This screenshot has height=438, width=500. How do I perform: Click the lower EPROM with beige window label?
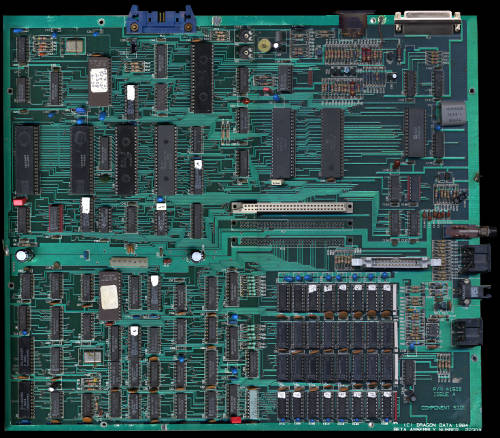pyautogui.click(x=110, y=296)
